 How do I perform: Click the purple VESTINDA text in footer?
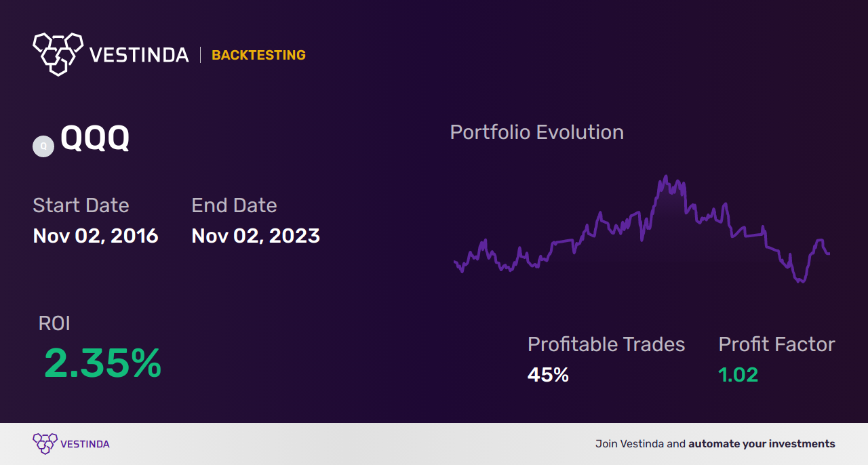85,445
